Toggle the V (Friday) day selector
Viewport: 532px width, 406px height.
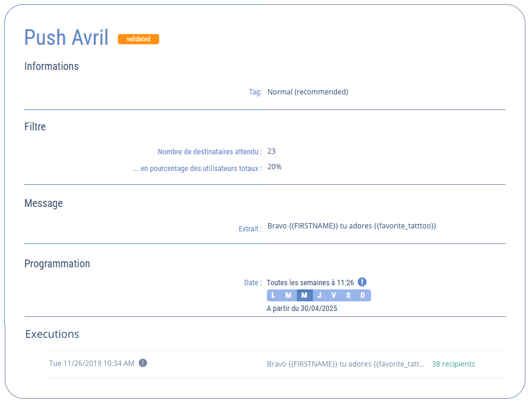pos(333,295)
